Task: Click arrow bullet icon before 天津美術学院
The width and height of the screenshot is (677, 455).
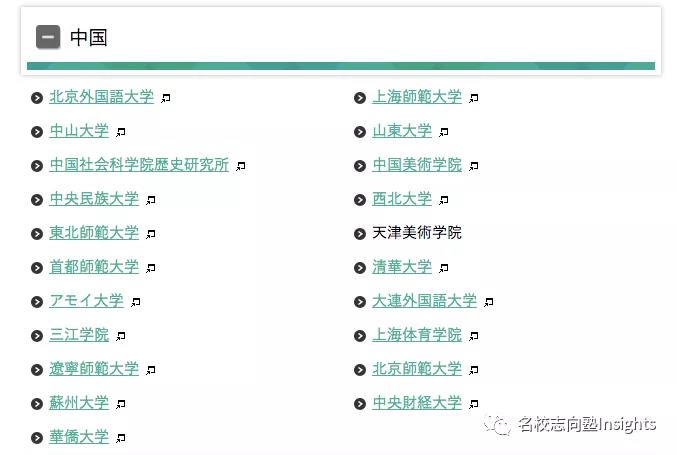Action: point(360,234)
